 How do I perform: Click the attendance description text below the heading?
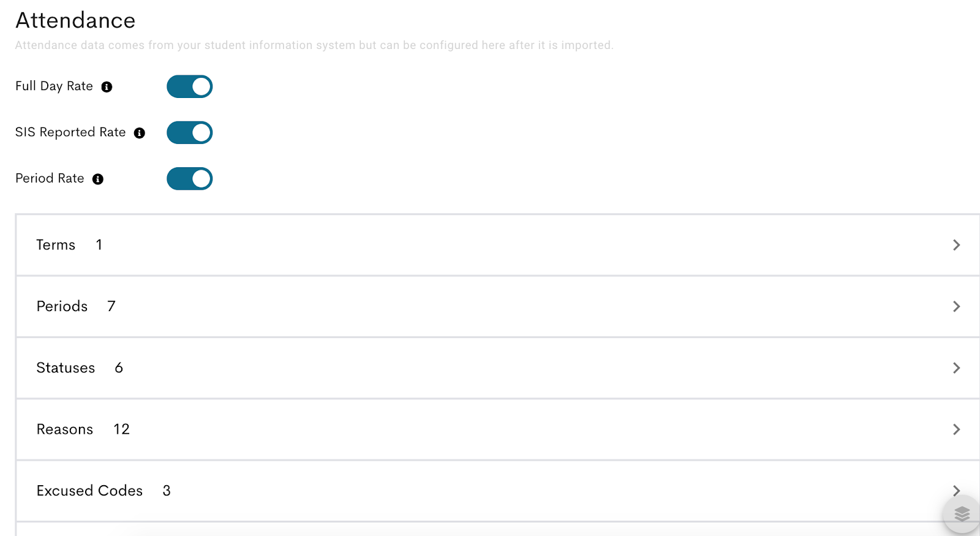(314, 45)
